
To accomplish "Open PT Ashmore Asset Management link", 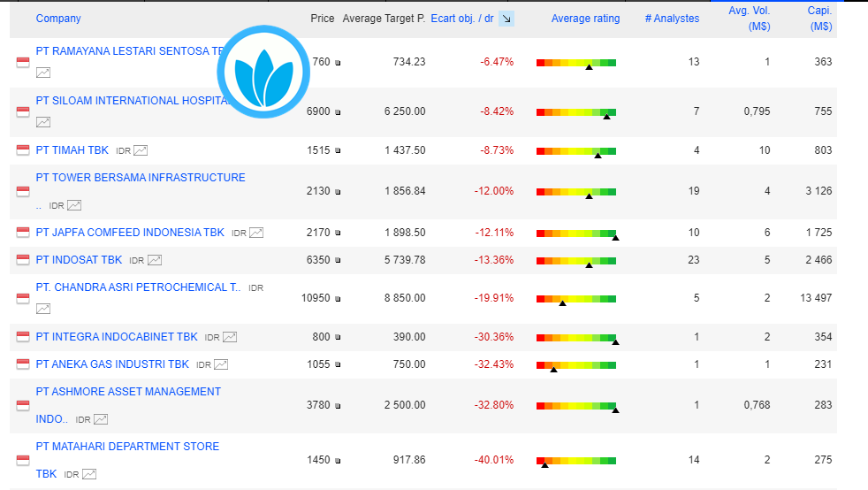I will click(128, 392).
